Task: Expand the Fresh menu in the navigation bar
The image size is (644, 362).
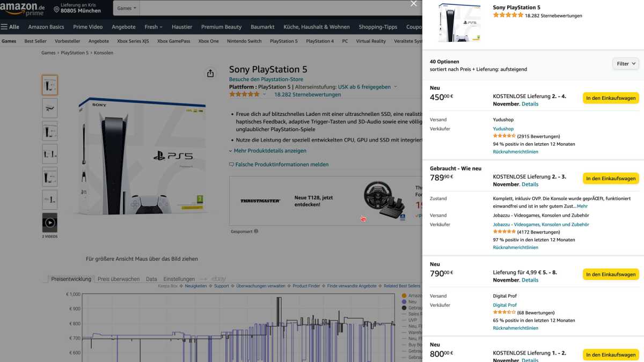Action: [x=153, y=27]
